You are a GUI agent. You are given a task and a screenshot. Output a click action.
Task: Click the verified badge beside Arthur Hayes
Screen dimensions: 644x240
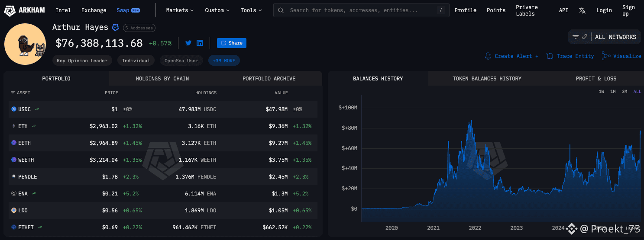[116, 28]
